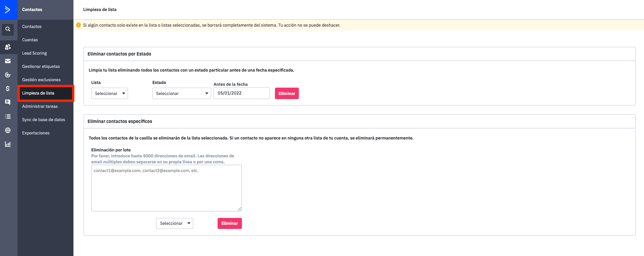
Task: Open the Seleccionar dropdown below the email box
Action: point(174,223)
